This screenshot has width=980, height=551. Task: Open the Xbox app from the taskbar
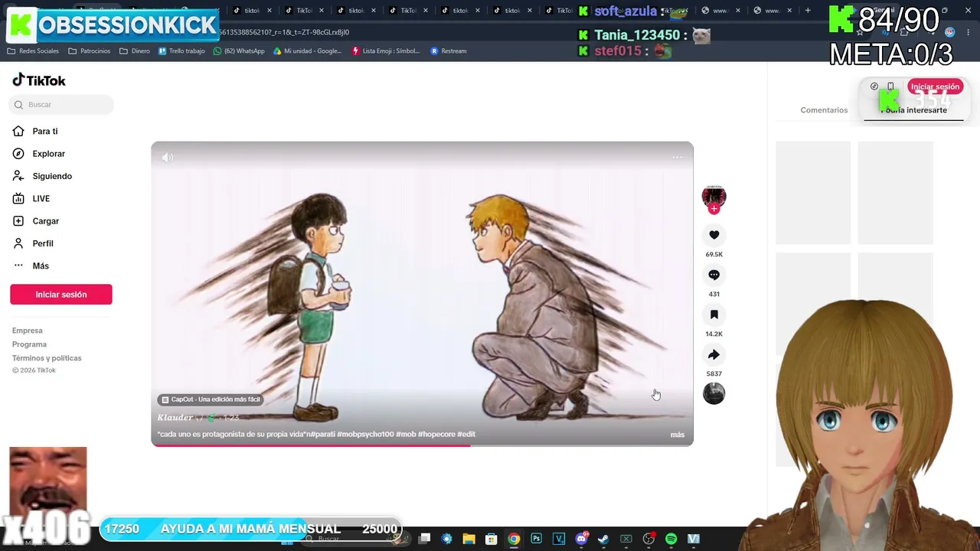click(x=626, y=539)
